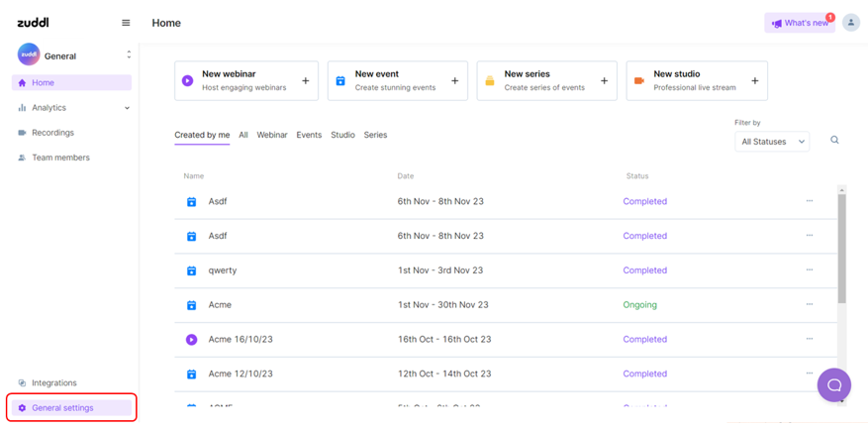The width and height of the screenshot is (868, 428).
Task: Click plus icon on New studio card
Action: pos(754,81)
